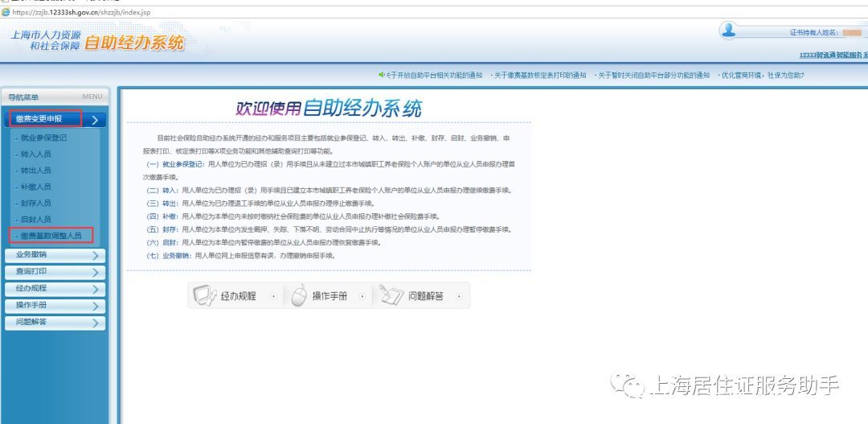Click the small arrow after 经办规程 button

273,297
